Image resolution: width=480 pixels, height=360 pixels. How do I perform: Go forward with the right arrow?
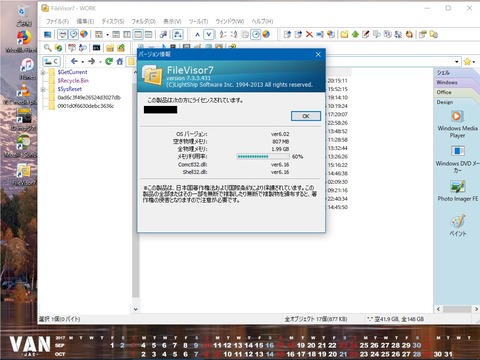click(x=91, y=61)
